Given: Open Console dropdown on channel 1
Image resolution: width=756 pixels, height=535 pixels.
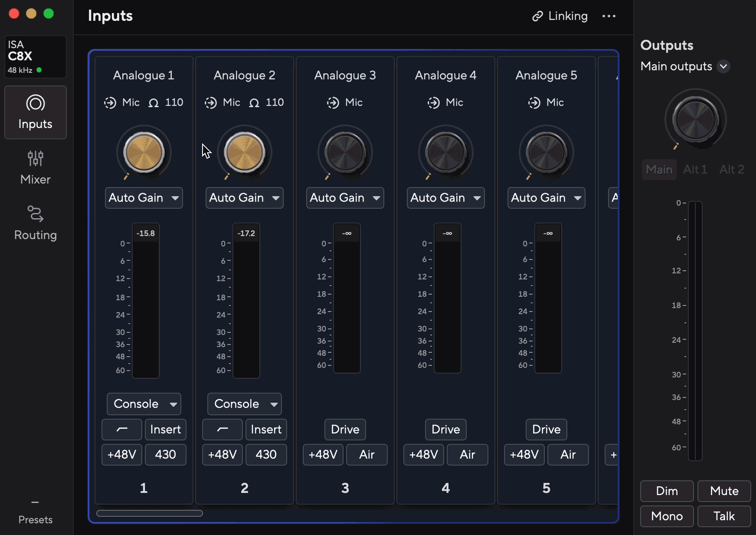Looking at the screenshot, I should [x=144, y=404].
